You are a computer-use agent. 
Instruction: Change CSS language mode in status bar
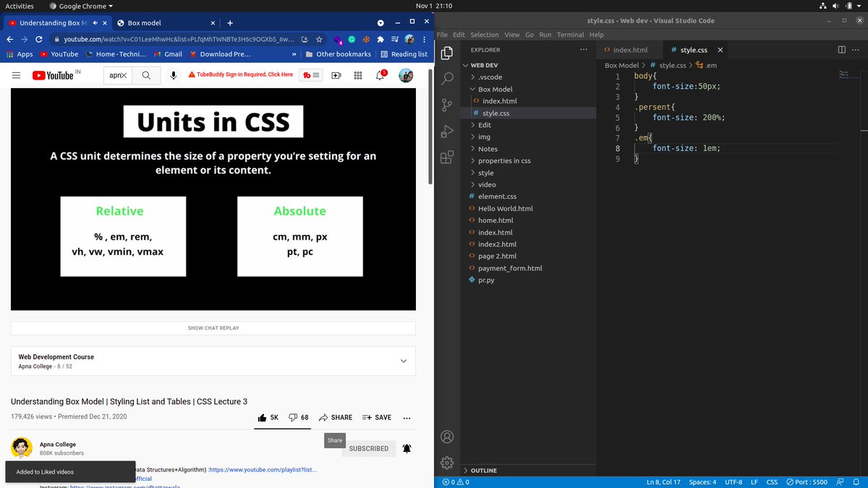[772, 482]
